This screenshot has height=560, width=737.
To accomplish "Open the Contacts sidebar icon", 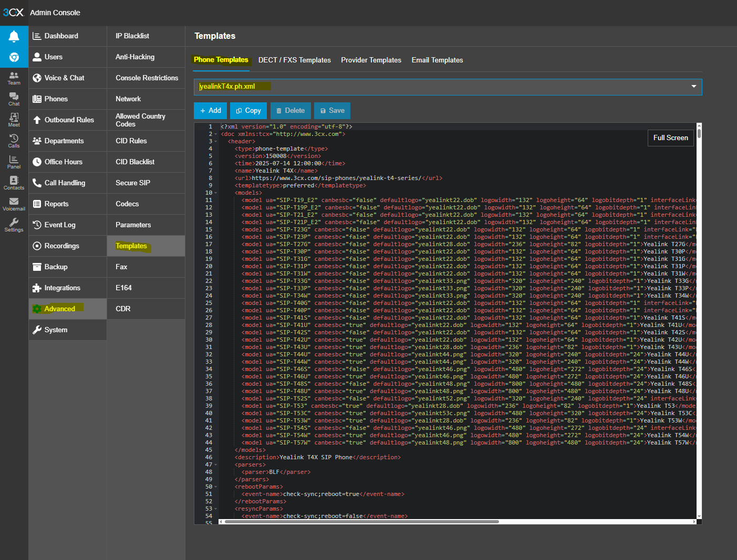I will click(x=14, y=183).
